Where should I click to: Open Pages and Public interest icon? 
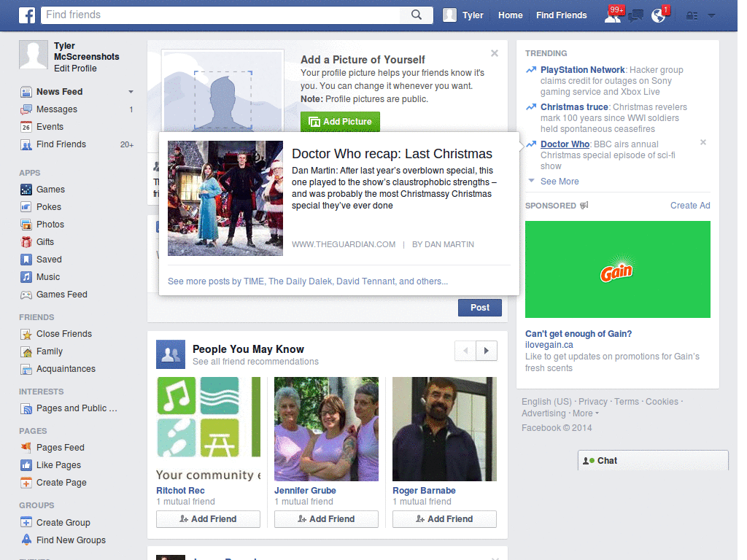coord(26,408)
